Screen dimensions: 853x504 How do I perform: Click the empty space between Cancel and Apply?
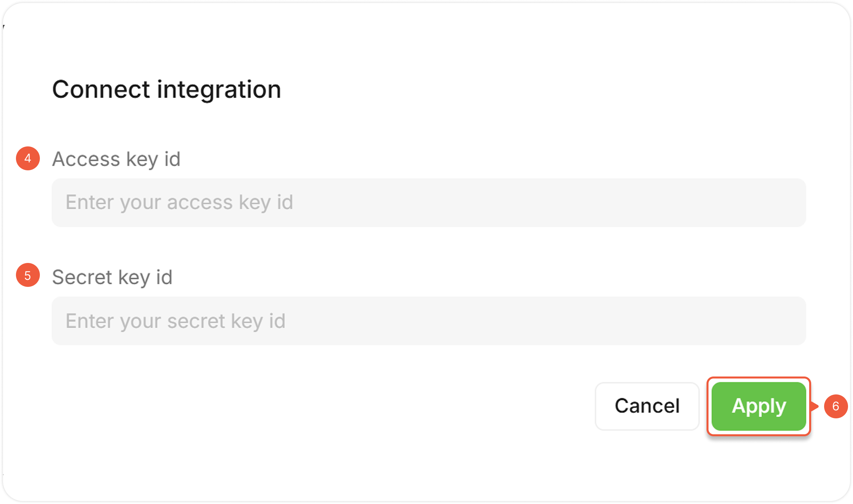pos(703,406)
